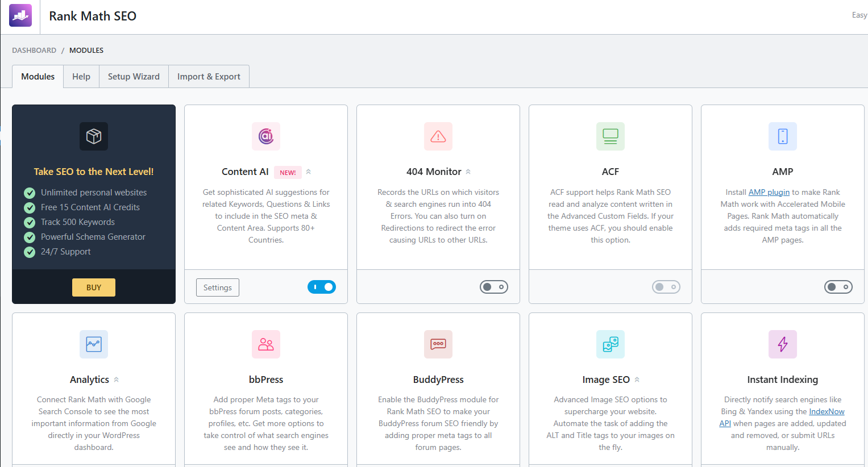Click 'Free 15 Content AI Credits' text

(90, 207)
